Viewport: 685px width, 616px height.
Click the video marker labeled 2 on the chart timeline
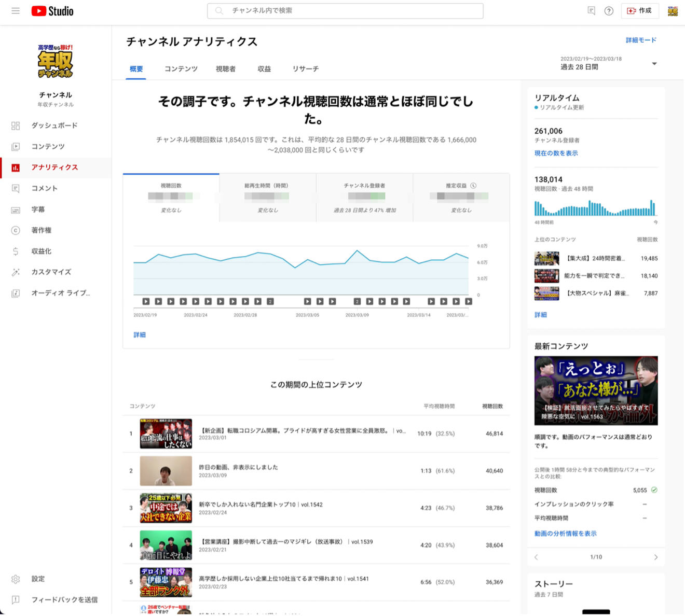click(x=270, y=301)
